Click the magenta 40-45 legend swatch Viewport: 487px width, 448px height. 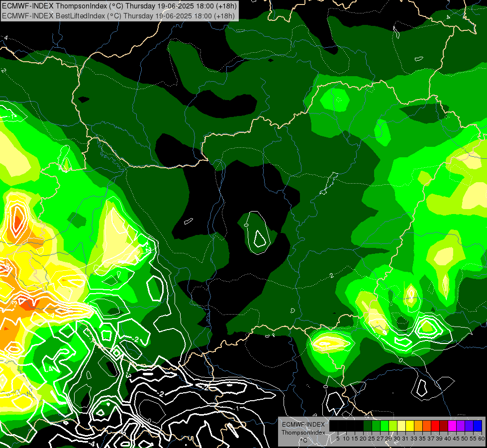[x=452, y=426]
